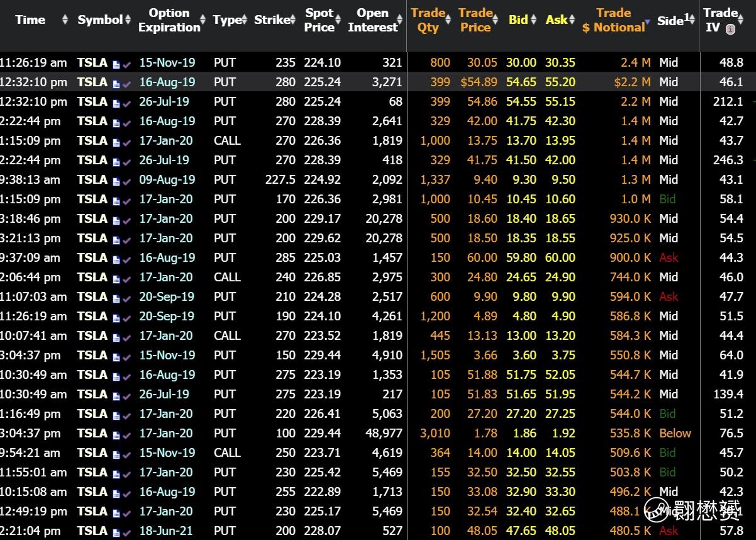Select the 1,337 trade quantity cell
Viewport: 756px width, 540px height.
tap(435, 179)
